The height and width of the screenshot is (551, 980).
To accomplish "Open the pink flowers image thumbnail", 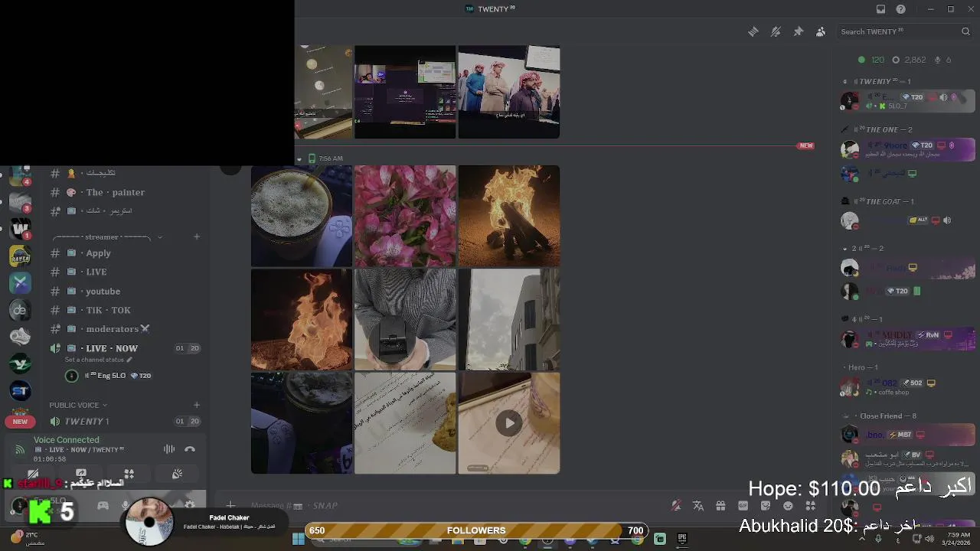I will point(405,216).
